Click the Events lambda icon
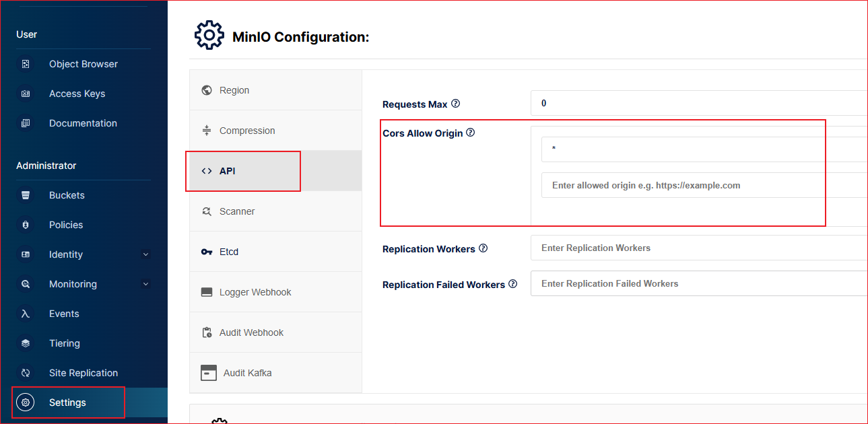Viewport: 868px width, 424px height. pos(26,314)
